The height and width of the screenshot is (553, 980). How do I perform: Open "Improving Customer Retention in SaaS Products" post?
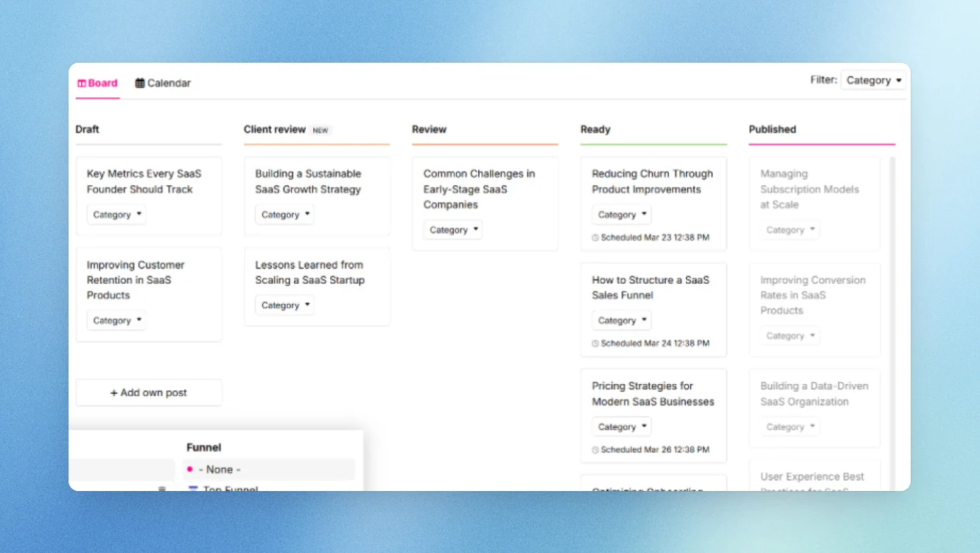(x=136, y=280)
